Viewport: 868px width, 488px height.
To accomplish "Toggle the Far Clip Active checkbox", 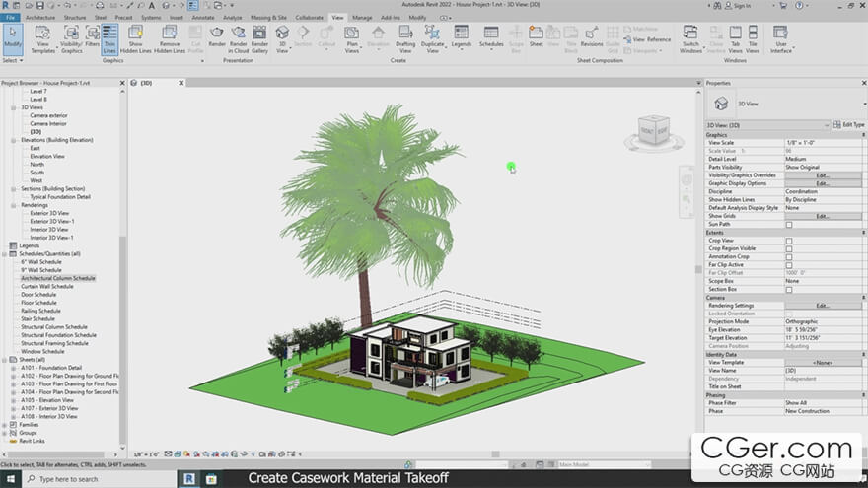I will click(789, 265).
